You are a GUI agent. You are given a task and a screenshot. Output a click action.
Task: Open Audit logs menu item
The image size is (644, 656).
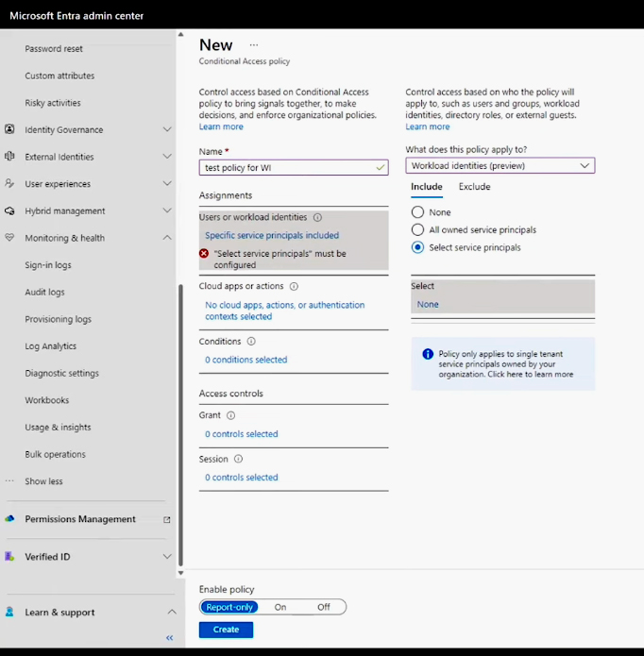(44, 292)
